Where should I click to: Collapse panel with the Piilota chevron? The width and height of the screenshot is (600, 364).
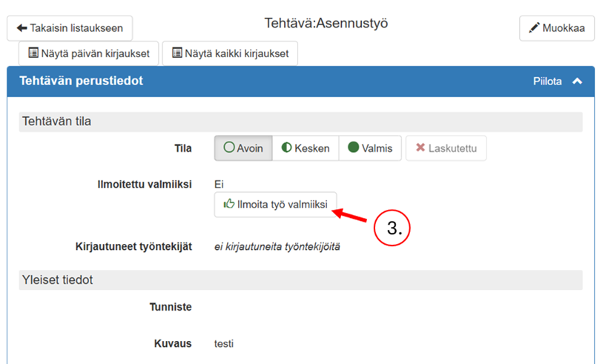click(577, 82)
